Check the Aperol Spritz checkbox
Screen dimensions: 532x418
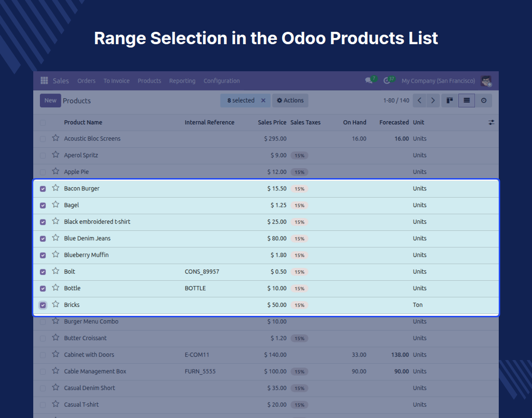click(43, 155)
